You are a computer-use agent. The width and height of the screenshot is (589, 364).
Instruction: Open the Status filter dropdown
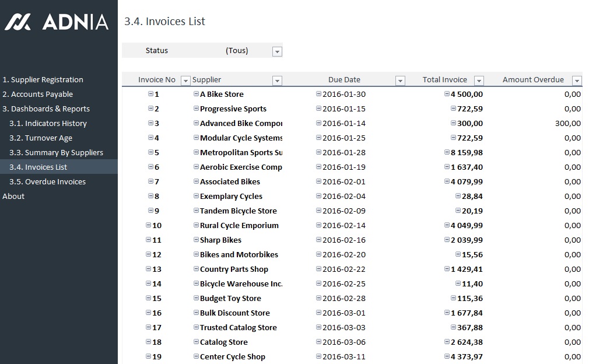pyautogui.click(x=277, y=51)
